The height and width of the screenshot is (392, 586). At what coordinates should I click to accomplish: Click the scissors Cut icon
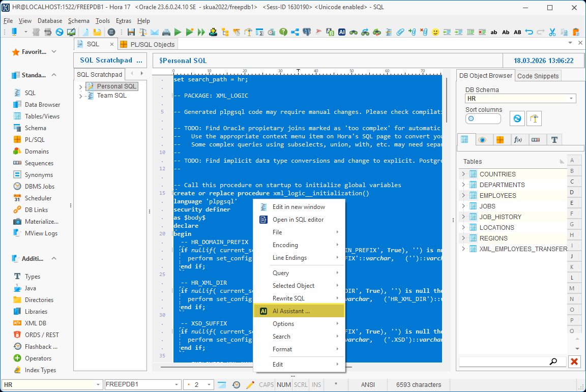(552, 32)
